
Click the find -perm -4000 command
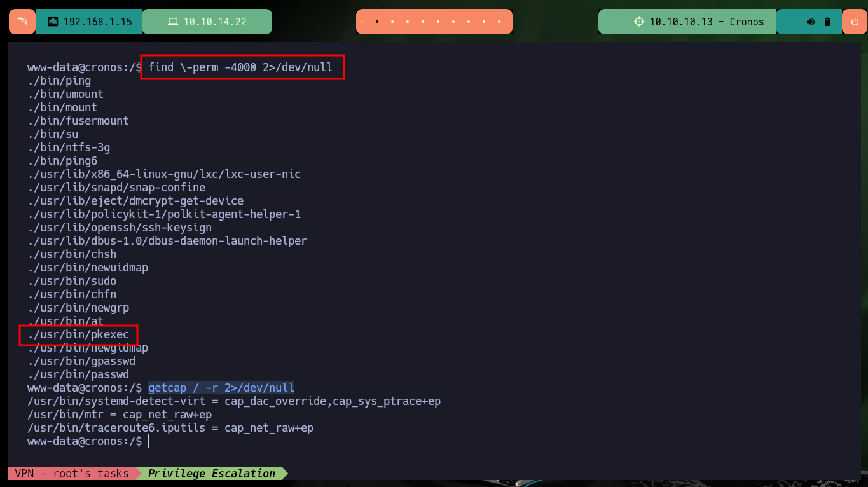point(240,67)
